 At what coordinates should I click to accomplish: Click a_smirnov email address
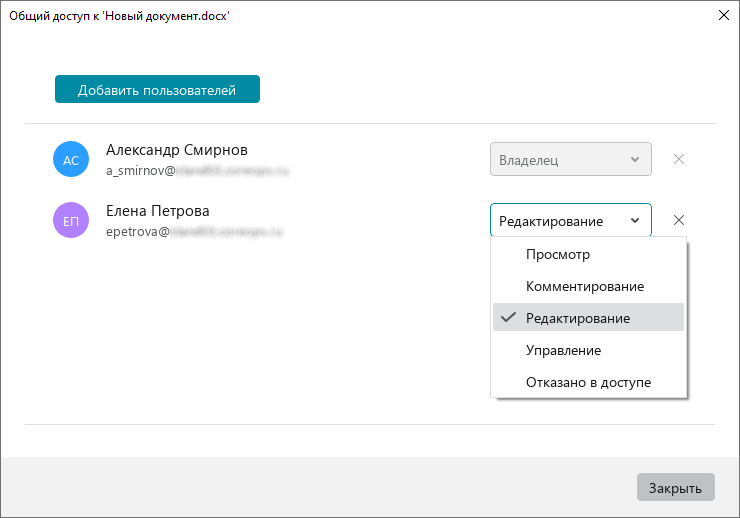tap(197, 170)
